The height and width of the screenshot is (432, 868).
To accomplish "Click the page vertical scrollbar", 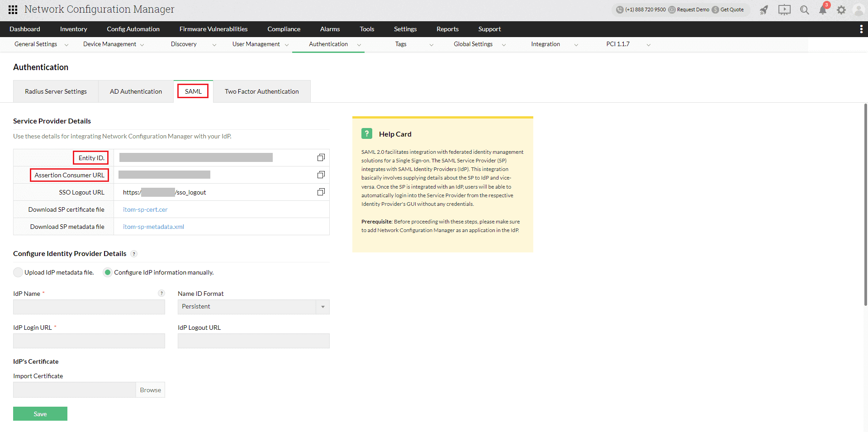I will tap(866, 204).
